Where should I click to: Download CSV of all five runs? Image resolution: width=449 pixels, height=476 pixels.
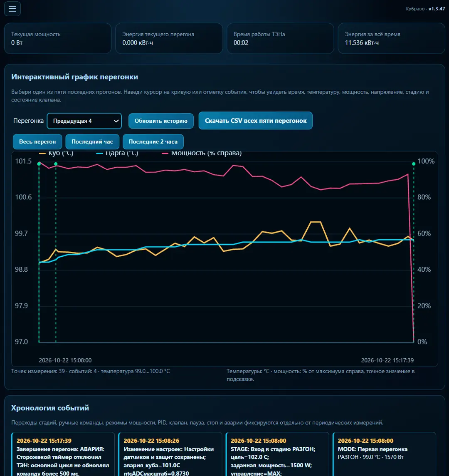(x=255, y=121)
